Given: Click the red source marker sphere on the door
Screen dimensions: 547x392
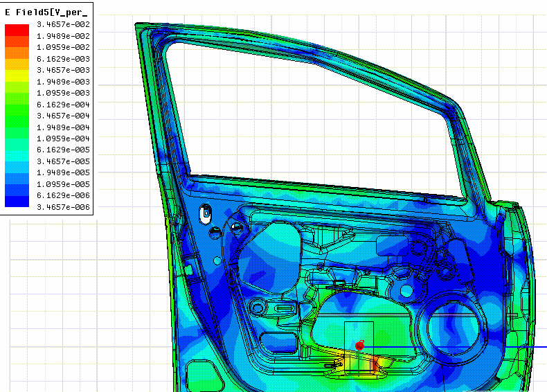Looking at the screenshot, I should coord(359,346).
